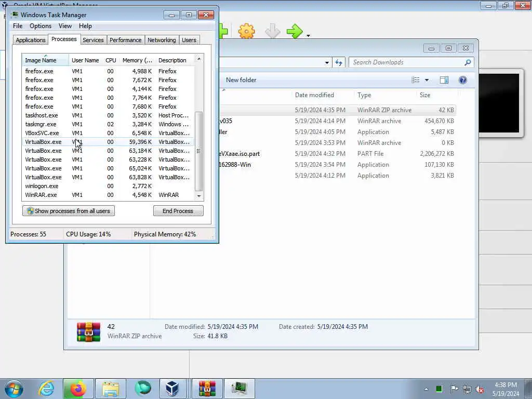Show hidden system tray icons
Image resolution: width=532 pixels, height=399 pixels.
click(x=426, y=389)
